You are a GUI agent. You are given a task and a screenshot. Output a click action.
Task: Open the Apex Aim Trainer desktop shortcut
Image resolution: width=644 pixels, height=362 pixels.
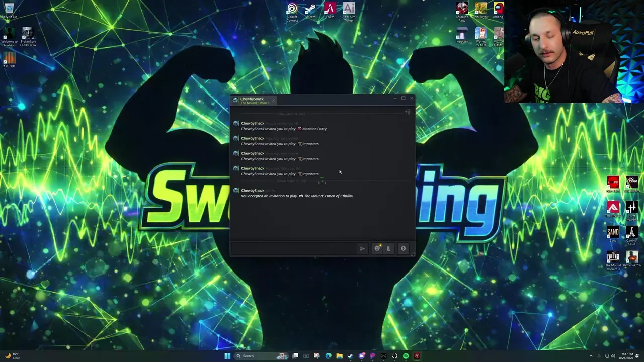349,12
